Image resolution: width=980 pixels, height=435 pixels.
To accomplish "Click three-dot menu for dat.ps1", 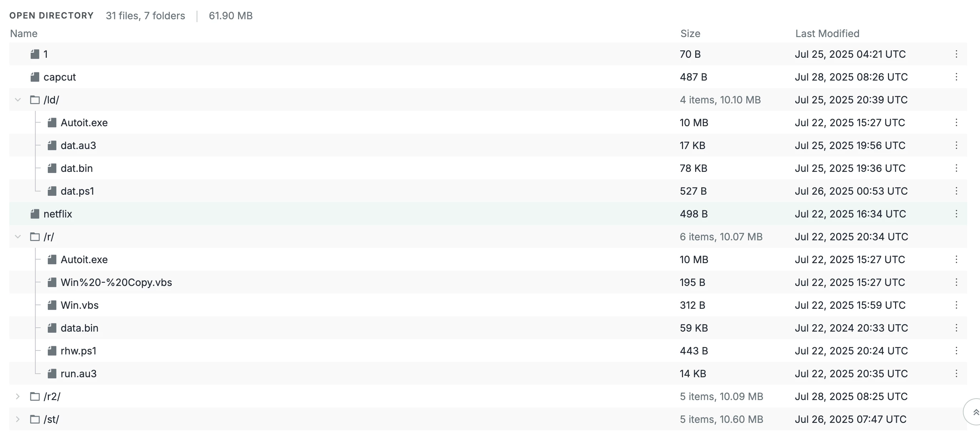I will tap(956, 191).
